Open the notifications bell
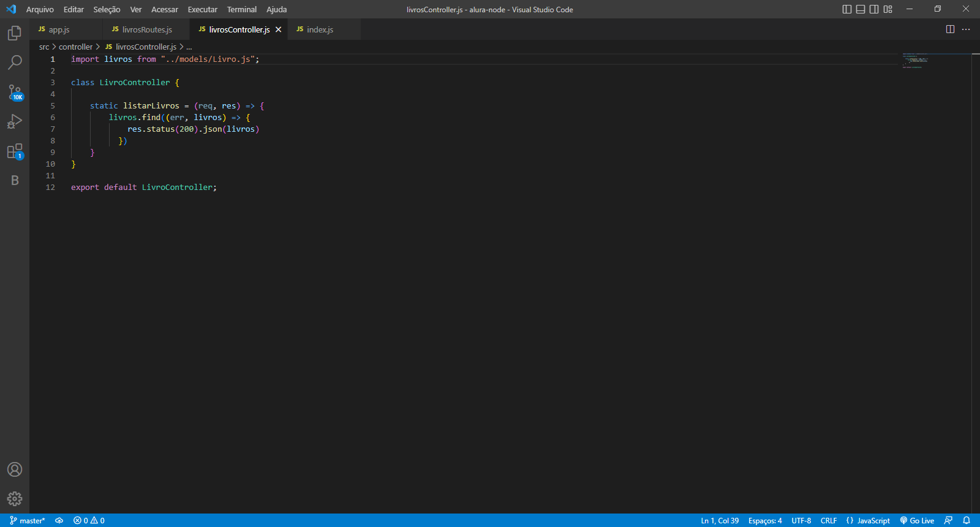Image resolution: width=980 pixels, height=527 pixels. tap(967, 520)
